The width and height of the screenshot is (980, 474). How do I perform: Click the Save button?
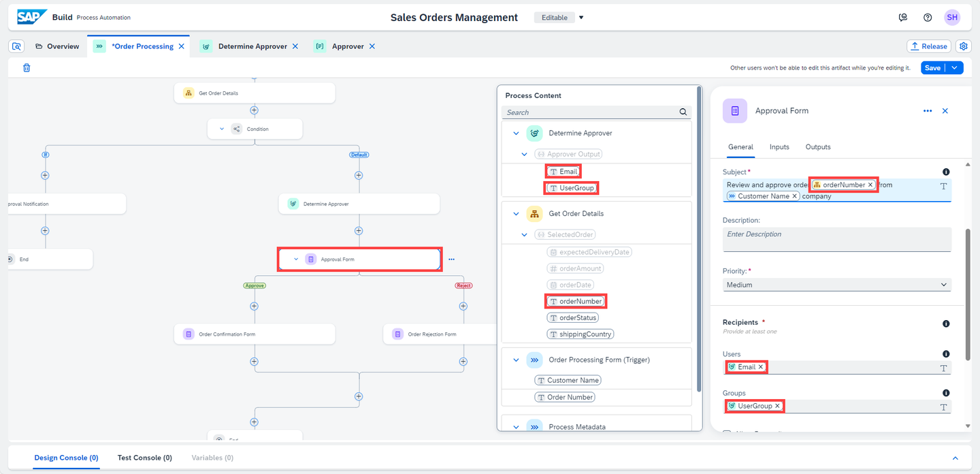click(x=932, y=67)
